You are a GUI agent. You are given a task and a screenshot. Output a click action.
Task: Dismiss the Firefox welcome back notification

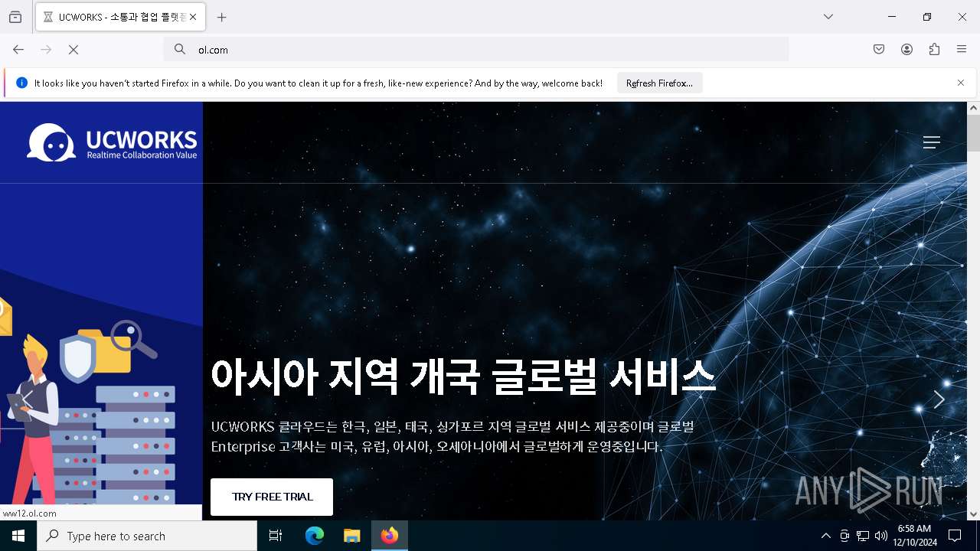pyautogui.click(x=960, y=83)
